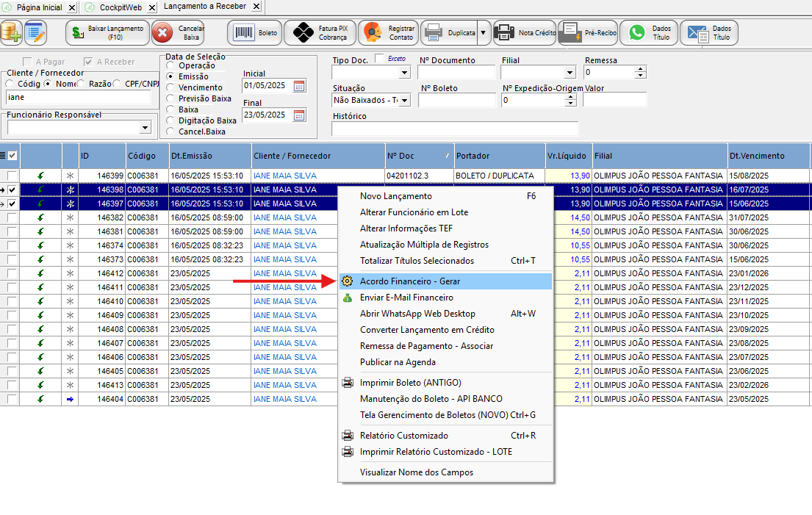Click the add new record coins icon
The image size is (812, 515).
pyautogui.click(x=11, y=32)
